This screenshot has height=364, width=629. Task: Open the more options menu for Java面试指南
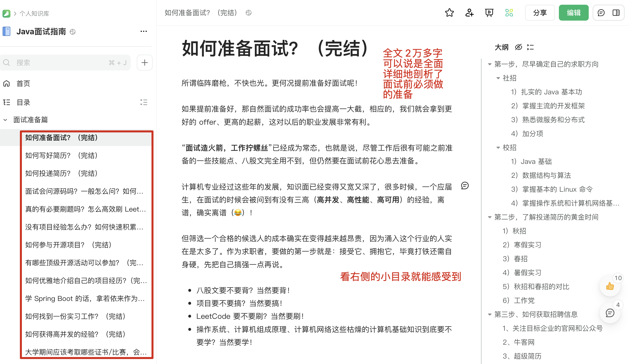[x=144, y=31]
